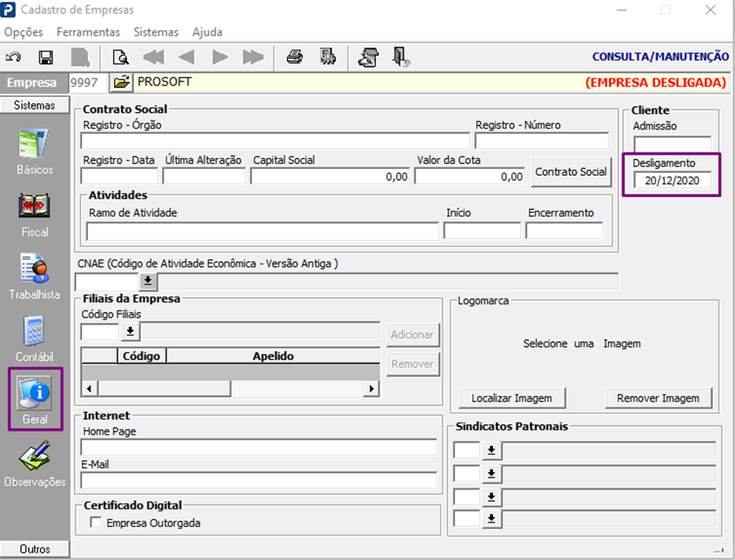Enable the Empresa Outorgada checkbox
This screenshot has width=735, height=560.
click(96, 523)
